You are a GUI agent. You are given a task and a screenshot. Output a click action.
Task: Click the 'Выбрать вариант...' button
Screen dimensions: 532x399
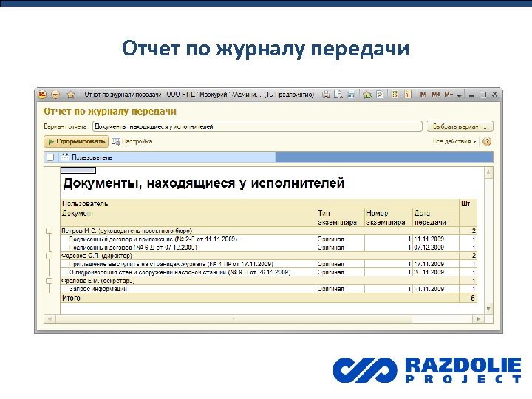coord(460,126)
